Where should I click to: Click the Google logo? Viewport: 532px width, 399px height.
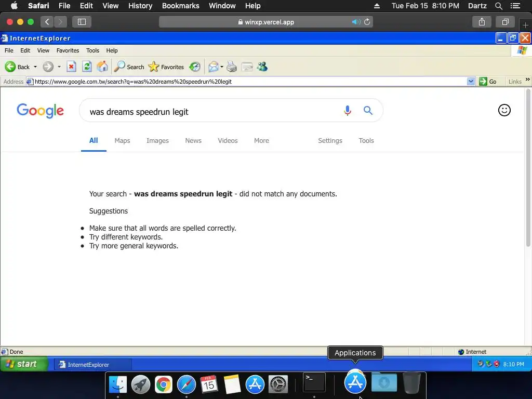click(x=41, y=111)
